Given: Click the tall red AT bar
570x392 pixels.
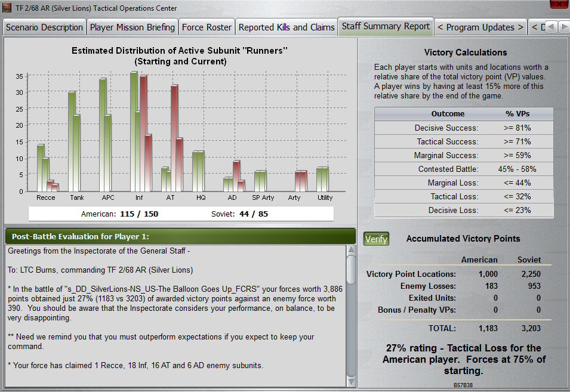Looking at the screenshot, I should (174, 138).
